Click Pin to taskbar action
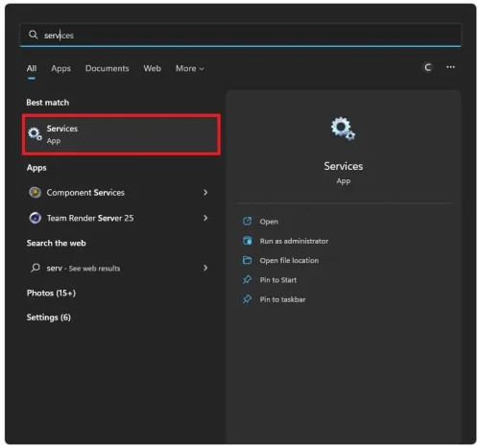 (x=282, y=299)
